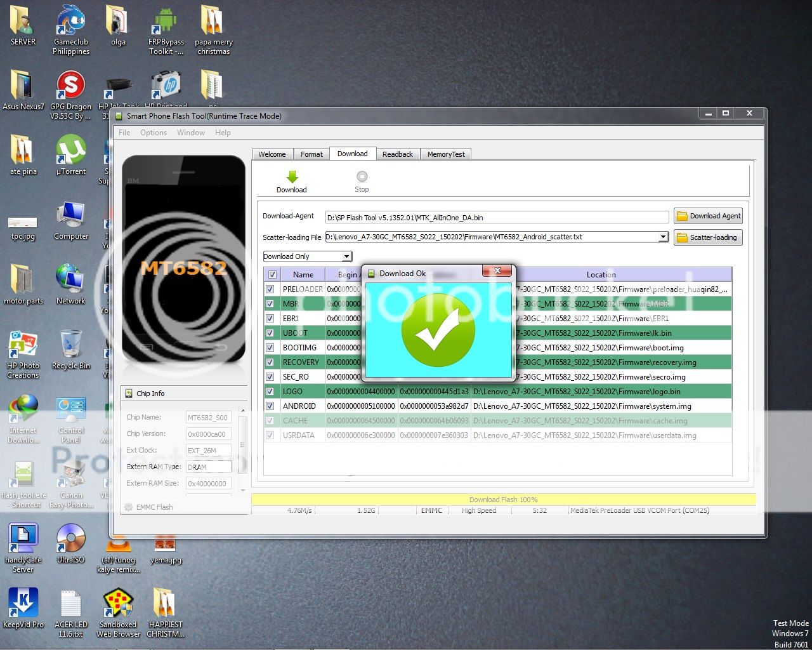The image size is (812, 650).
Task: Click the Download Agent browse button
Action: (708, 216)
